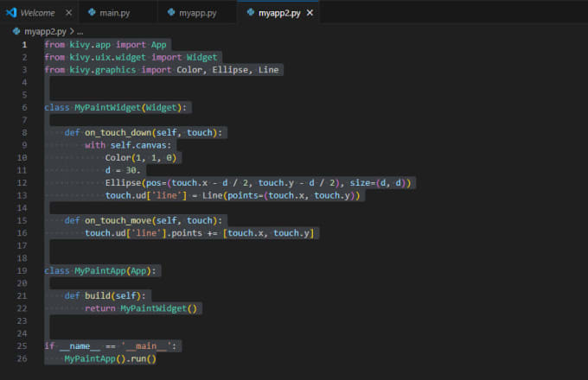The image size is (588, 380).
Task: Click 'return' keyword on line 22
Action: 100,309
